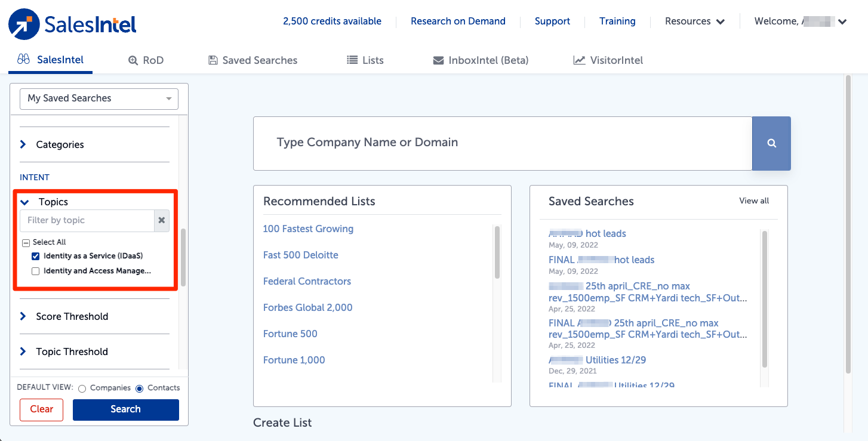Click the main page vertical scrollbar
The image size is (868, 441).
point(848,224)
